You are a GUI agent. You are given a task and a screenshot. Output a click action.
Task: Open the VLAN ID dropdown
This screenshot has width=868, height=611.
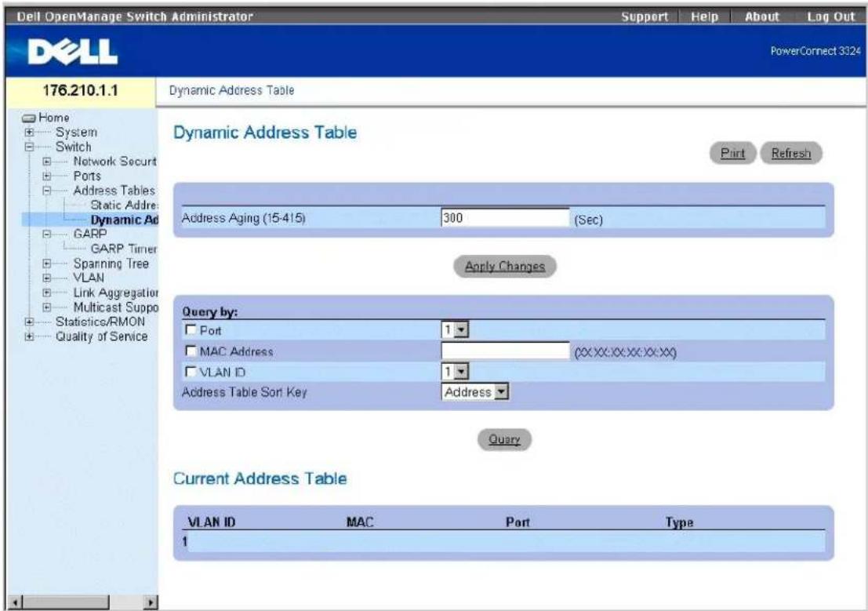click(x=455, y=371)
